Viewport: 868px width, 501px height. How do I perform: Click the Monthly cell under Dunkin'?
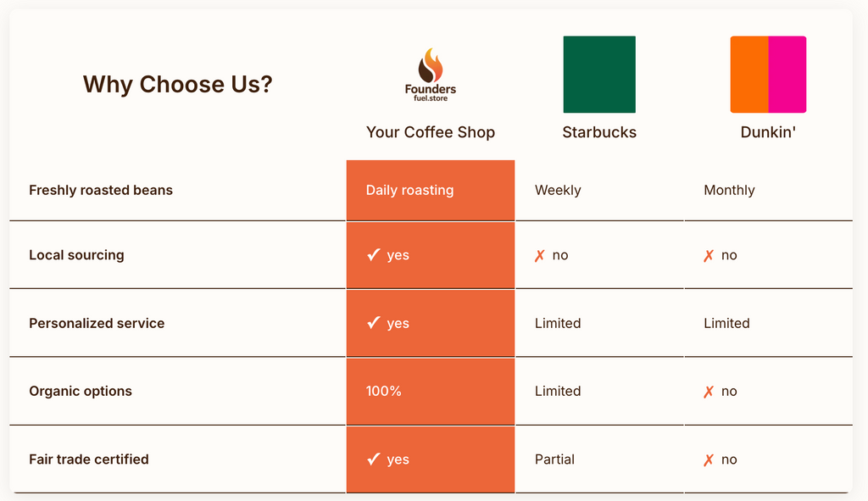tap(729, 190)
